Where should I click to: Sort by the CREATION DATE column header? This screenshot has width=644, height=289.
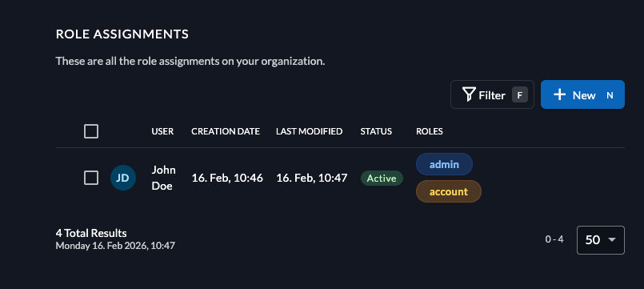coord(226,131)
